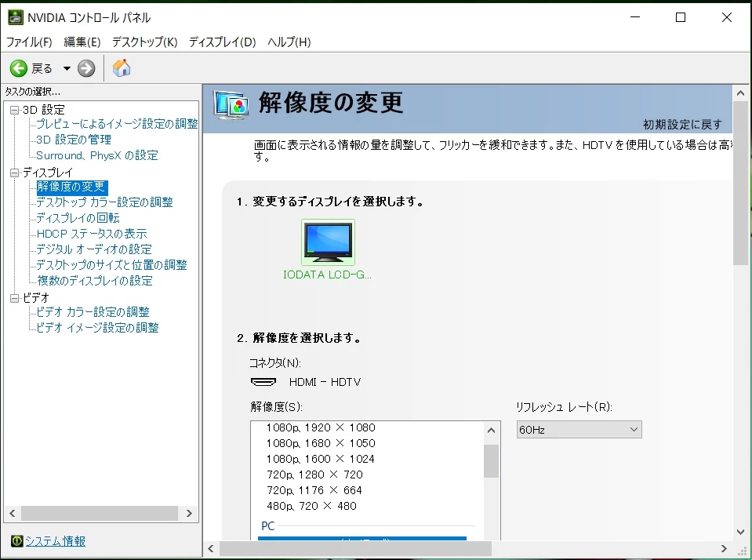This screenshot has width=752, height=560.
Task: Open the ディスプレイ(D) menu
Action: (x=223, y=42)
